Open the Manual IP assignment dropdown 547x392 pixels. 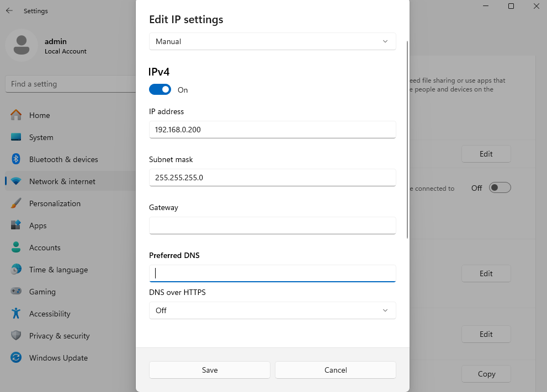pyautogui.click(x=273, y=41)
